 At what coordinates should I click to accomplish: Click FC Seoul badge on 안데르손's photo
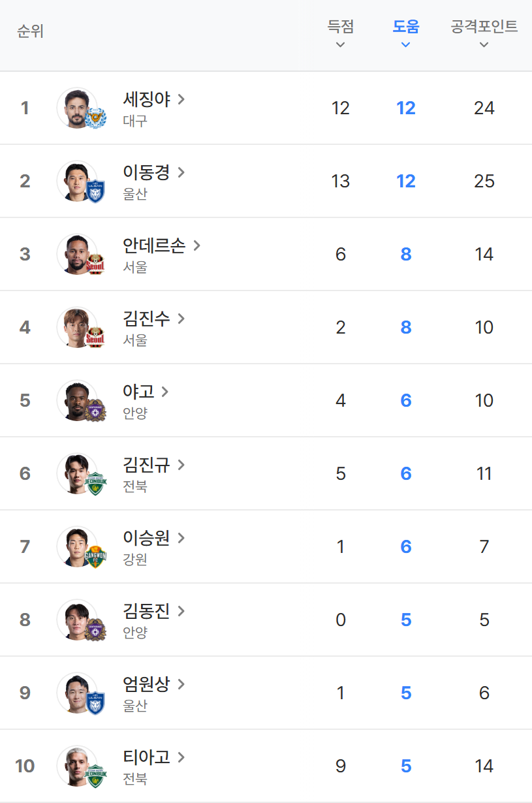pos(95,264)
